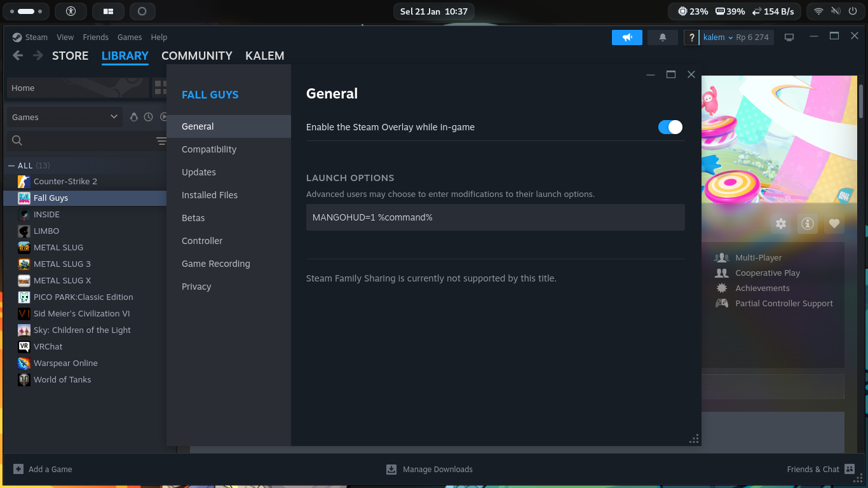Viewport: 868px width, 488px height.
Task: Select Compatibility in Fall Guys properties
Action: click(x=229, y=149)
